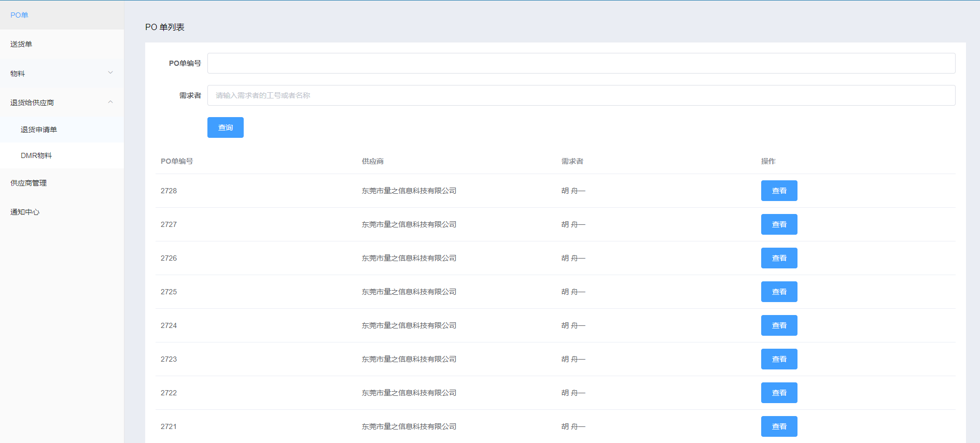Click 查看 for PO 2726

[x=779, y=258]
